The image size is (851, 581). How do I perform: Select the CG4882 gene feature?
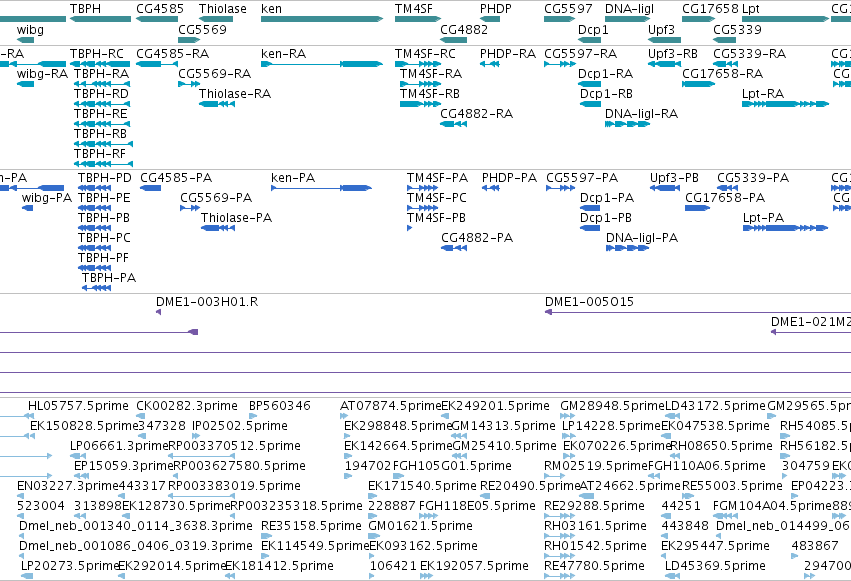click(454, 40)
